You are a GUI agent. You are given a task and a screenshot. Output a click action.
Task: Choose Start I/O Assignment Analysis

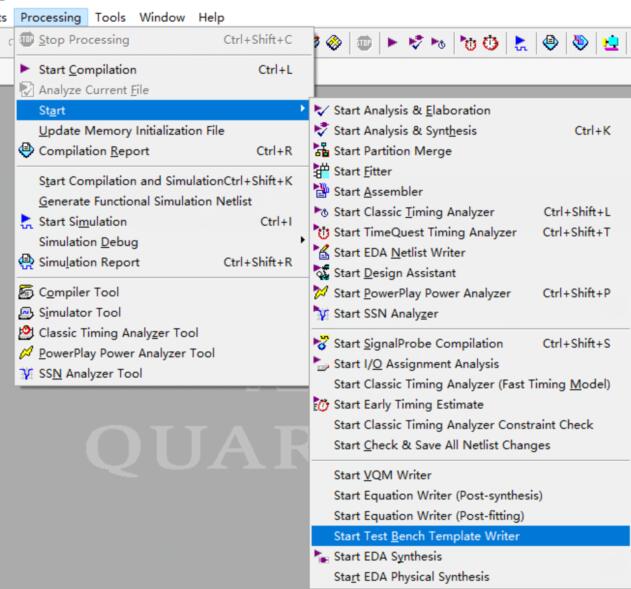[x=470, y=364]
